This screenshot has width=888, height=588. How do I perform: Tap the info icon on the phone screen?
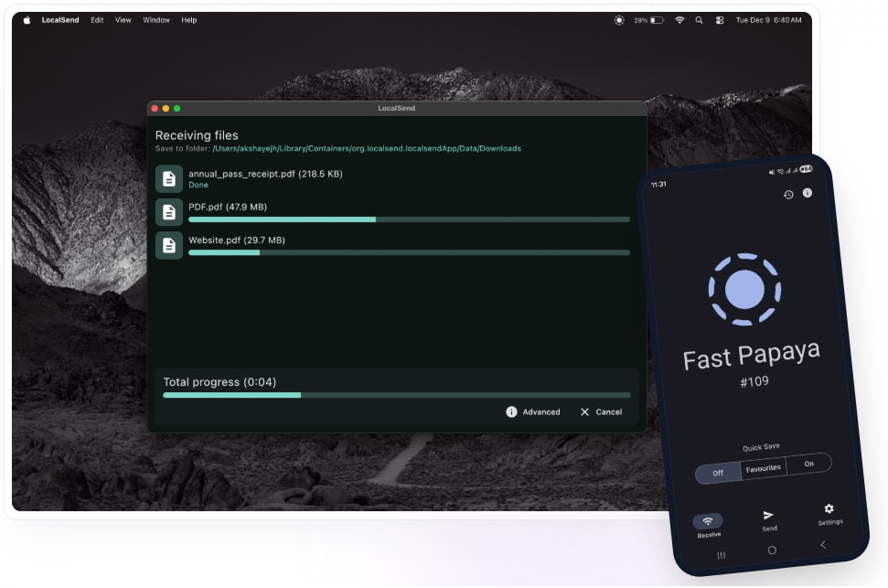tap(808, 193)
